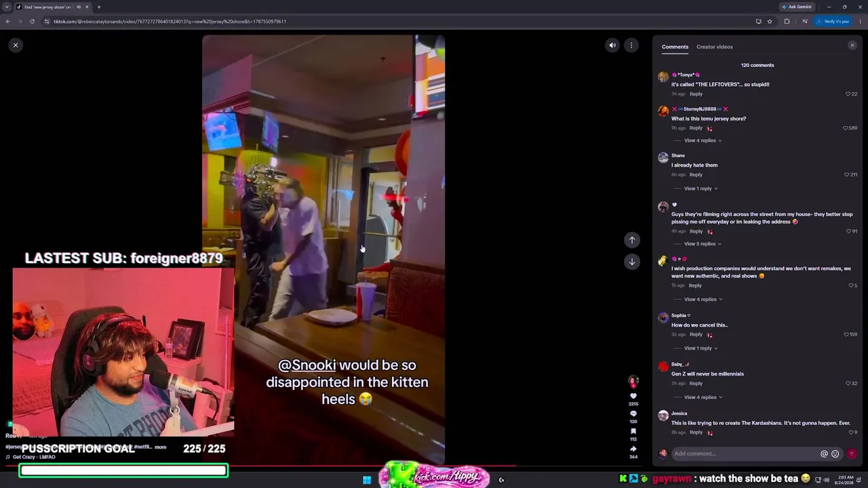Viewport: 868px width, 488px height.
Task: Open a new browser tab with plus
Action: coord(98,7)
